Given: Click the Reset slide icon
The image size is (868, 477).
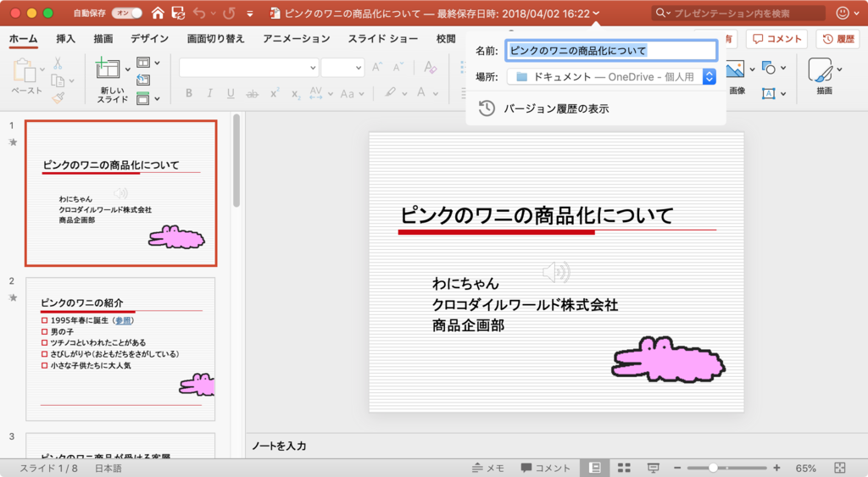Looking at the screenshot, I should pos(142,80).
